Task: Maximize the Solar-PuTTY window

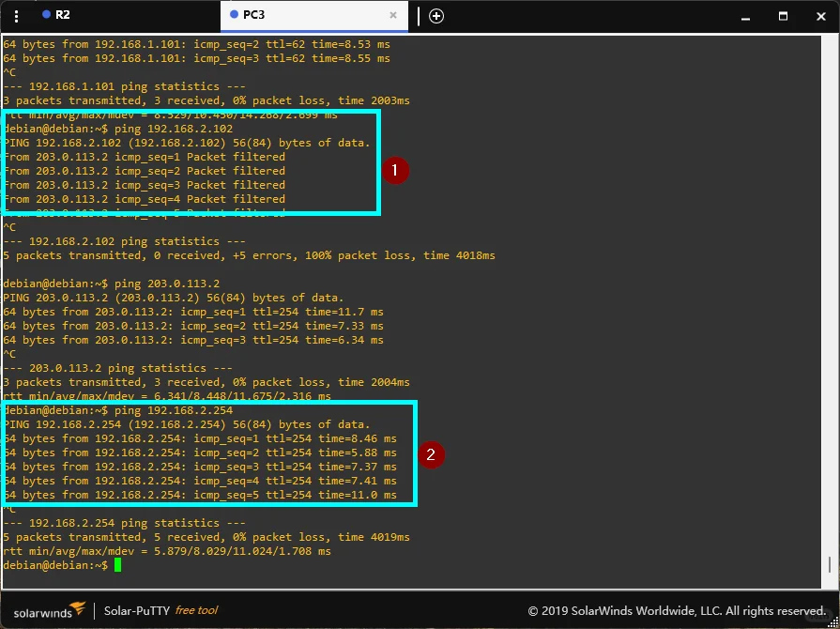Action: [783, 16]
